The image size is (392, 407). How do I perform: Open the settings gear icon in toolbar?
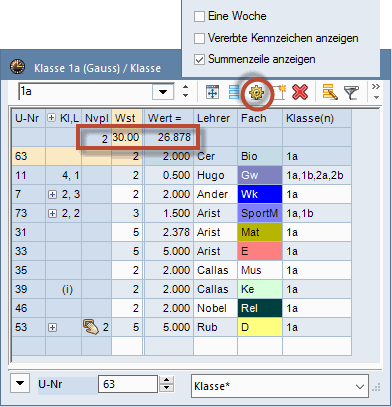point(256,92)
